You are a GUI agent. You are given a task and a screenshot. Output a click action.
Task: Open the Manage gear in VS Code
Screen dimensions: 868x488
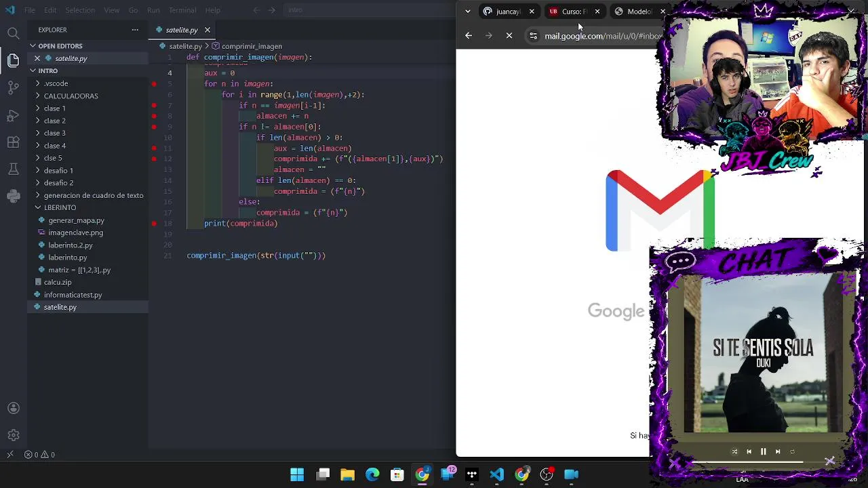(13, 435)
